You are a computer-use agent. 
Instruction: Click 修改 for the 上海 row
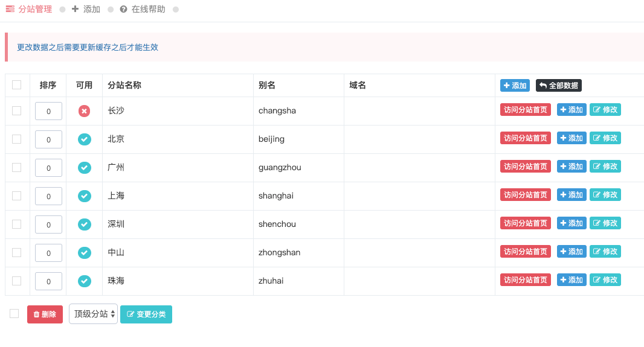point(605,194)
